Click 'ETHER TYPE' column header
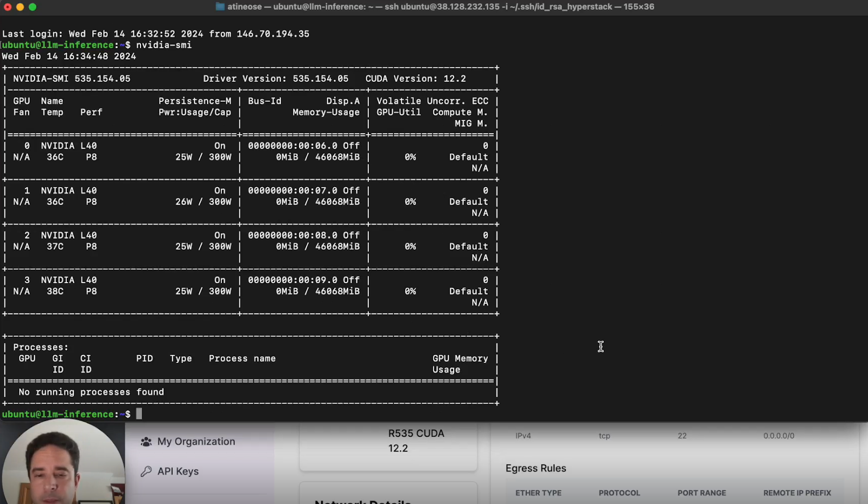 pyautogui.click(x=538, y=493)
